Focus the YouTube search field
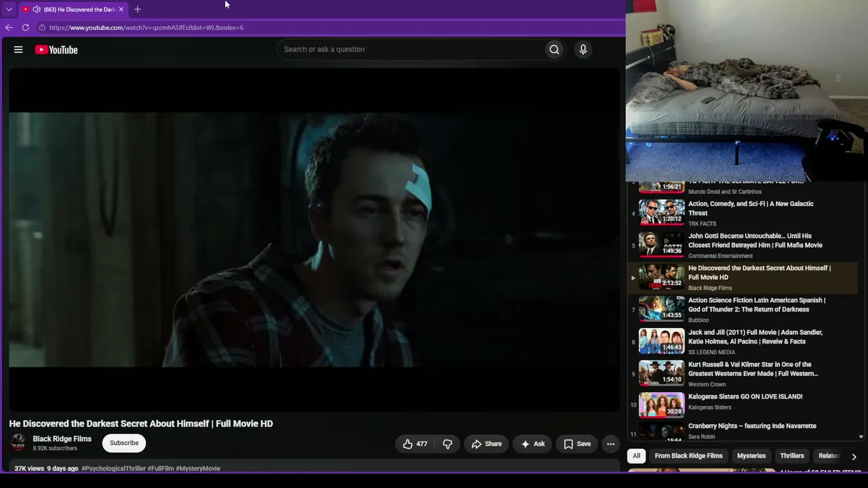Screen dimensions: 868x488 pyautogui.click(x=412, y=49)
